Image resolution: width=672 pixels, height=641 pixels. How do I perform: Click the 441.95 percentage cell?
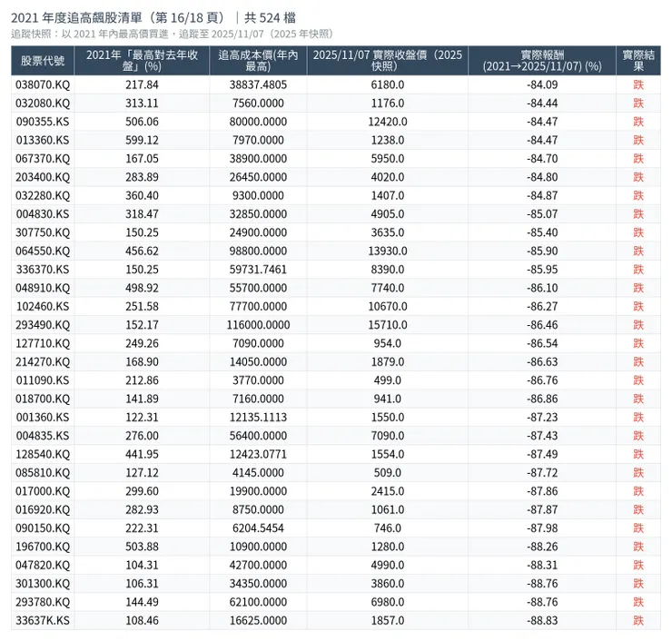(x=142, y=454)
